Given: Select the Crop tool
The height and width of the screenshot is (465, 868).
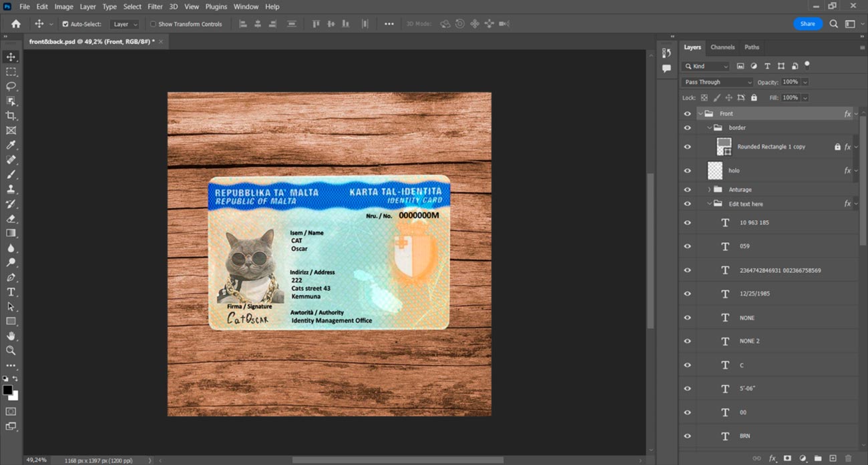Looking at the screenshot, I should click(x=11, y=115).
